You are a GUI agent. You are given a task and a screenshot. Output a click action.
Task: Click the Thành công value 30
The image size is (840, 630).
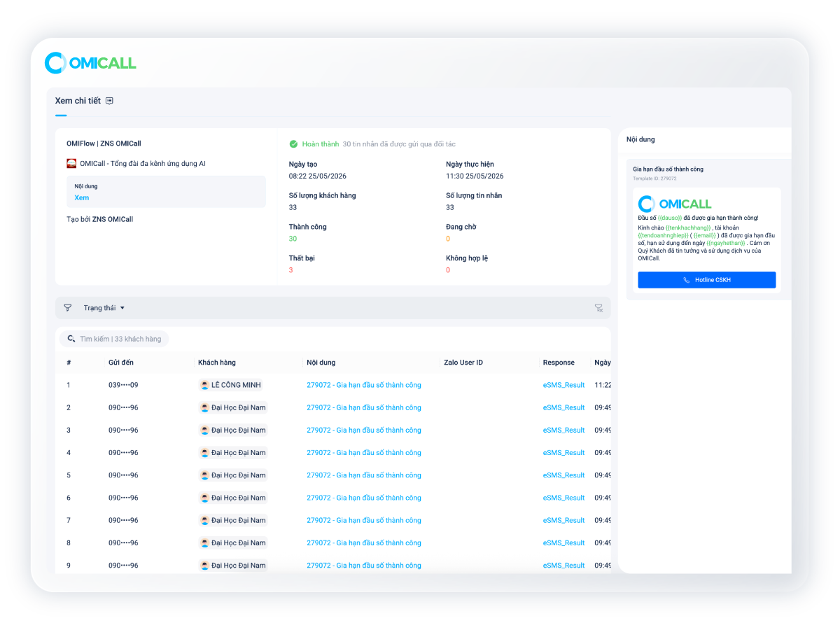293,239
